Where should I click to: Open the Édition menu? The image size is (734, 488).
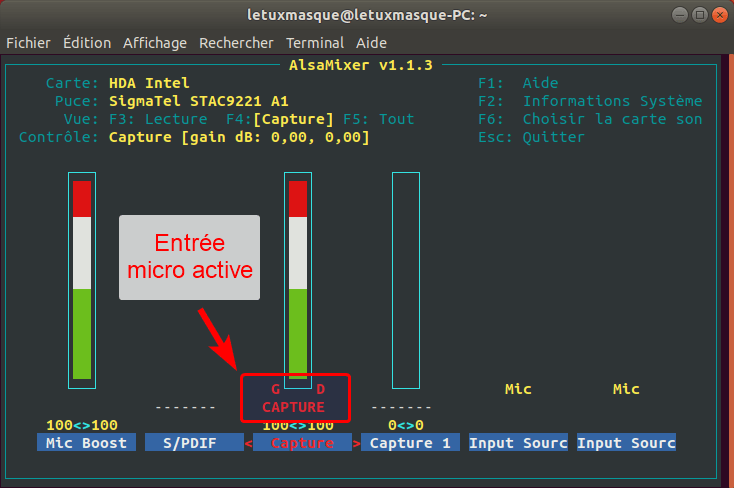(x=86, y=43)
